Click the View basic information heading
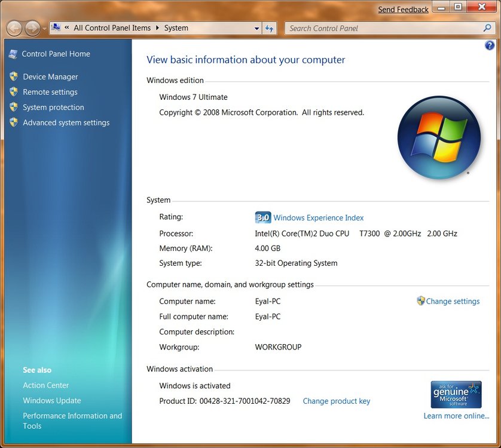Screen dimensions: 501x448 [246, 60]
